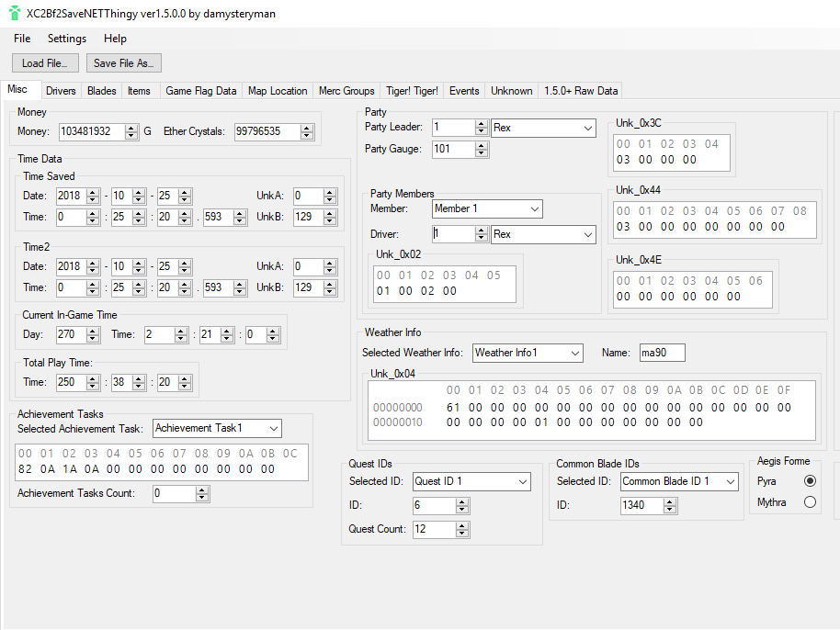Screen dimensions: 840x630
Task: Click the Load File button
Action: (45, 63)
